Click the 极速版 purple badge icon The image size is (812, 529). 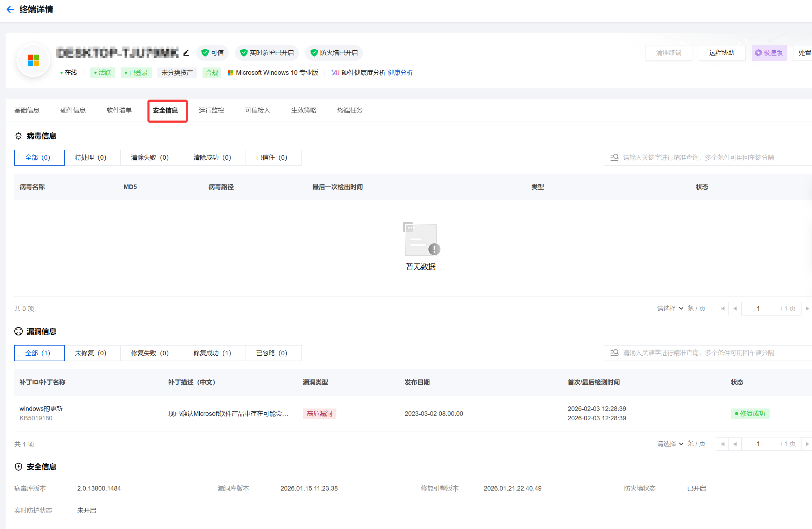pos(758,53)
